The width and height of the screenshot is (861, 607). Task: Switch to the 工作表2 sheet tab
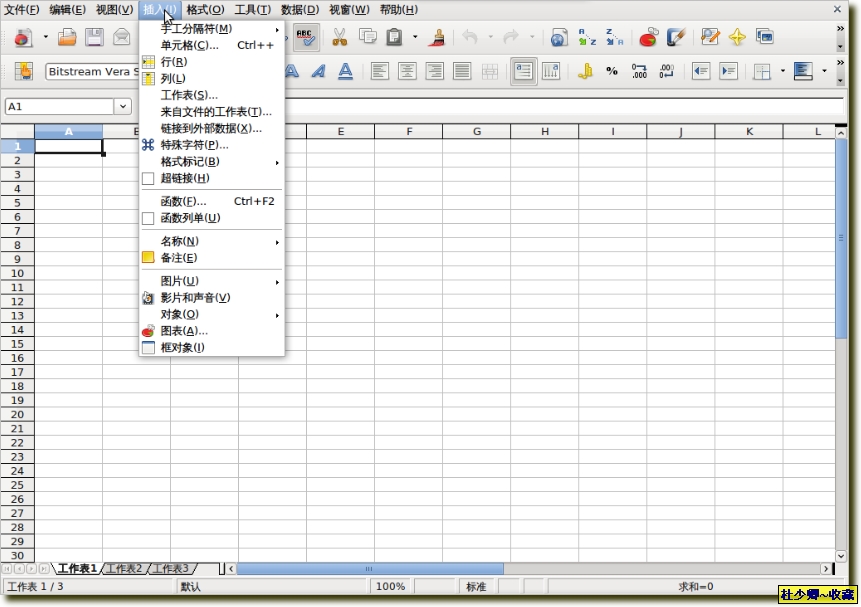coord(124,569)
